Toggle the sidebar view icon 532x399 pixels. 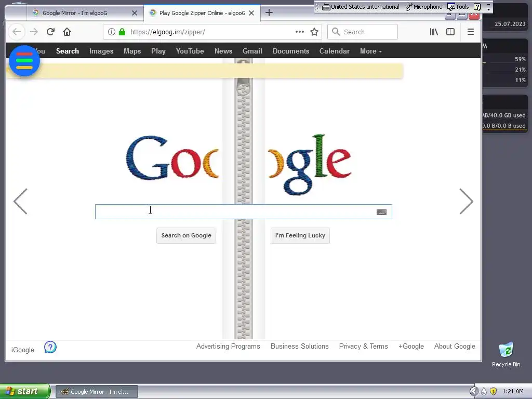450,32
